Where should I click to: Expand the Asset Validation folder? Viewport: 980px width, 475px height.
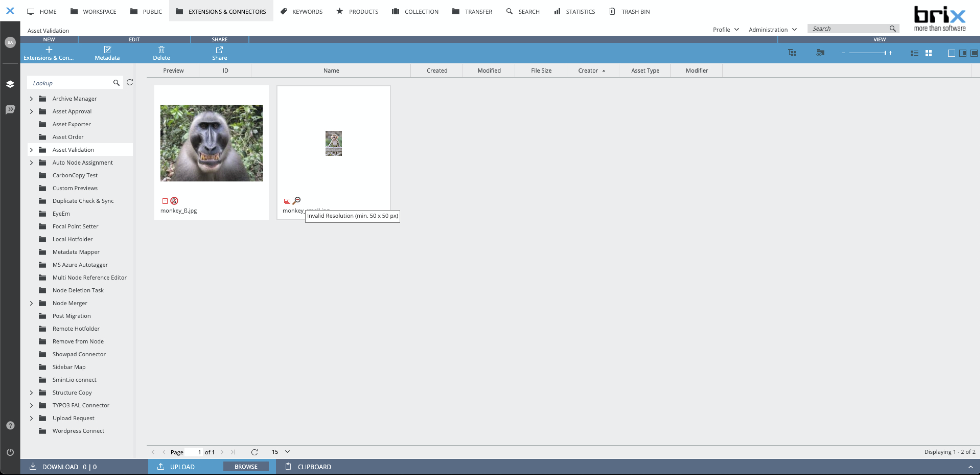click(31, 149)
